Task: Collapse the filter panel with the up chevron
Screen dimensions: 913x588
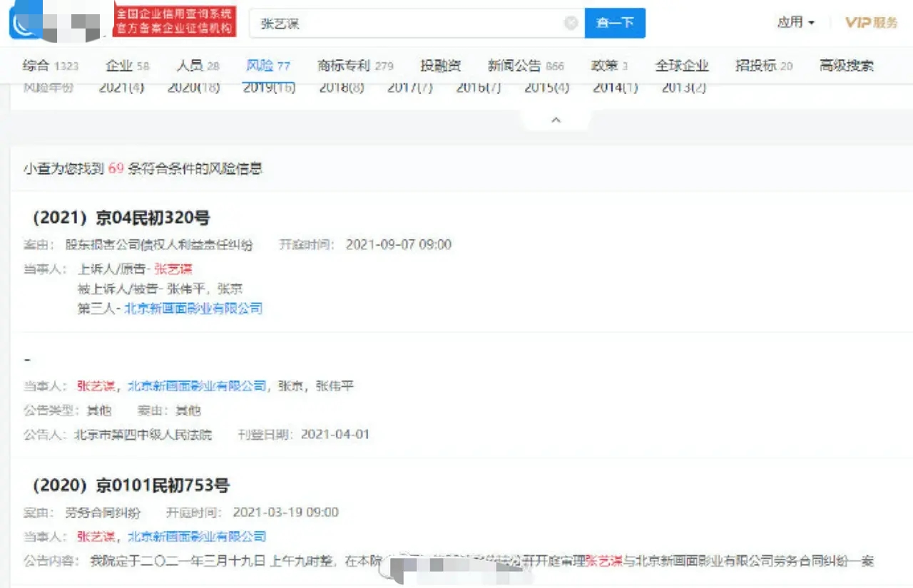Action: coord(556,120)
